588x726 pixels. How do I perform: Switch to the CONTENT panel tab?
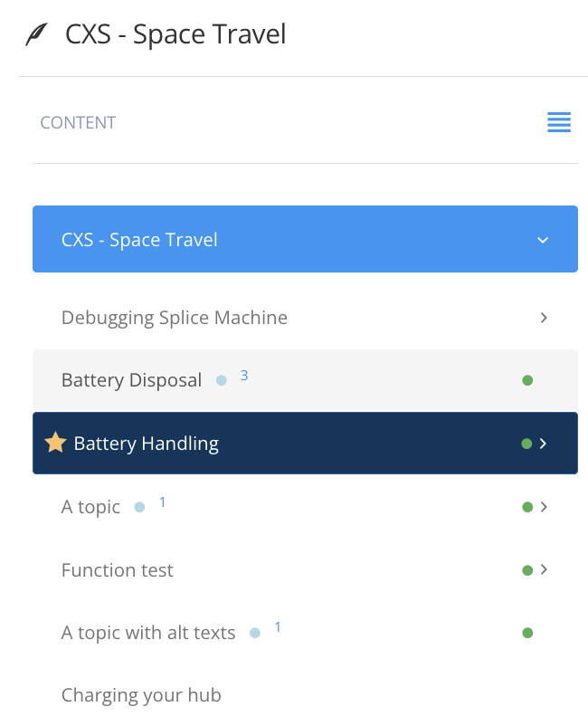pyautogui.click(x=78, y=122)
